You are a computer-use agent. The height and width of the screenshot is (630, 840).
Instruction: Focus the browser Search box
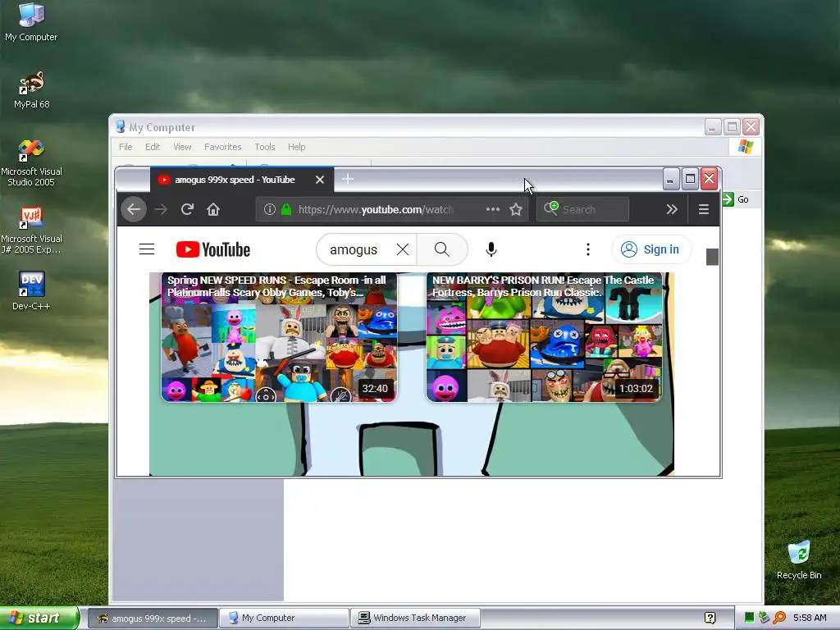[583, 209]
